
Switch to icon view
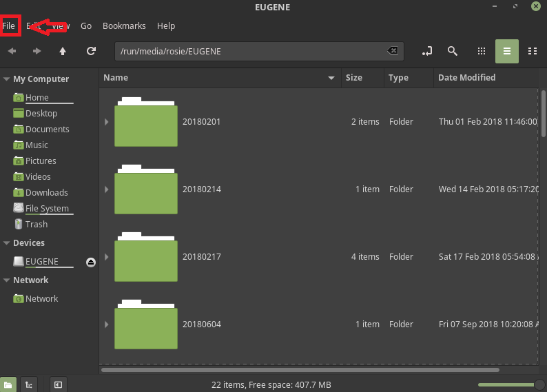click(x=482, y=51)
